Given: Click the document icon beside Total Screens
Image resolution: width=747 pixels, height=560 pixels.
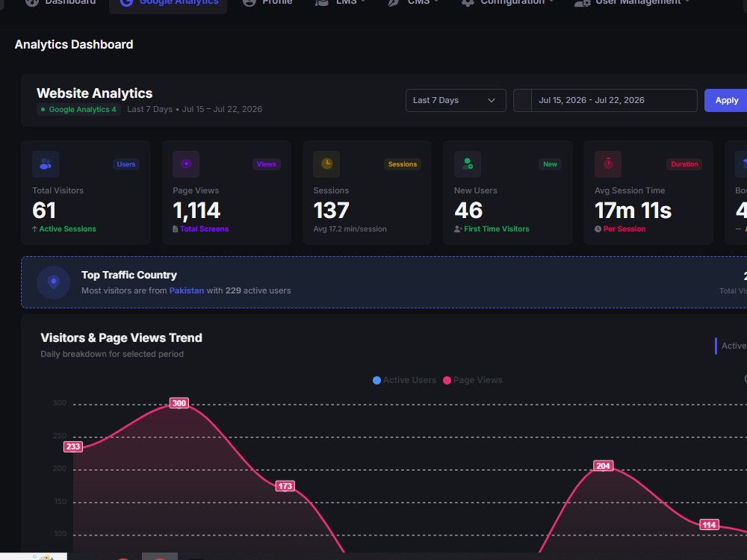Looking at the screenshot, I should point(176,229).
